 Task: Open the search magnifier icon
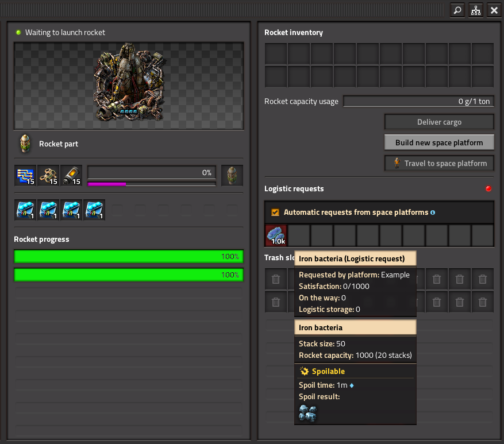tap(457, 10)
